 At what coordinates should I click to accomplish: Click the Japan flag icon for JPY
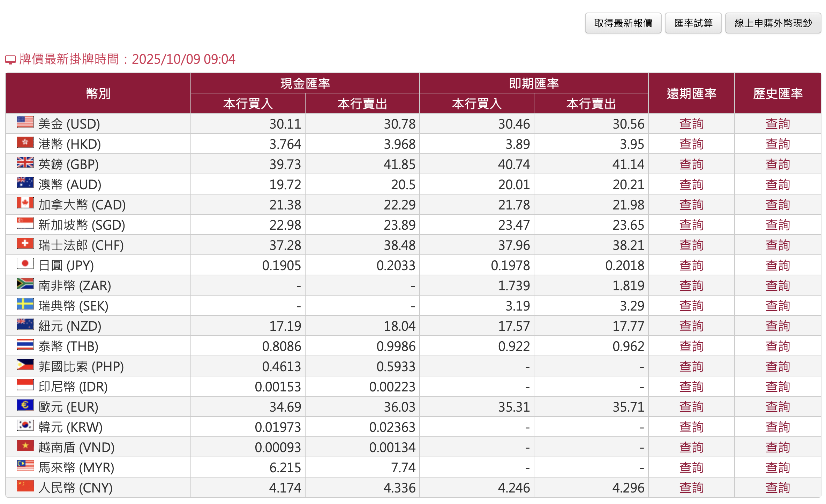pyautogui.click(x=25, y=264)
